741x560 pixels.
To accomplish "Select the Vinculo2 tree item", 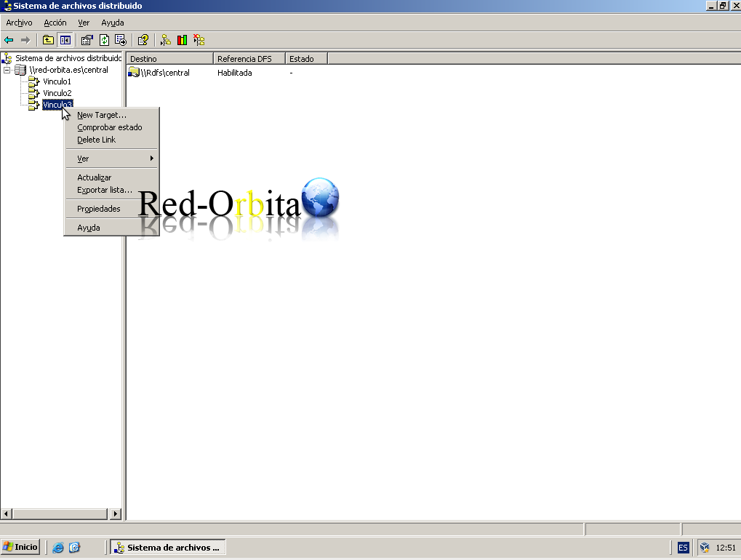I will (57, 93).
